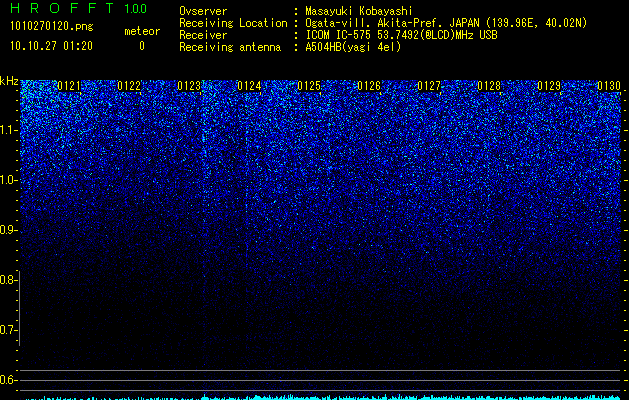Screen dimensions: 629x400
Task: Click the Receiving antenna label
Action: tap(230, 47)
